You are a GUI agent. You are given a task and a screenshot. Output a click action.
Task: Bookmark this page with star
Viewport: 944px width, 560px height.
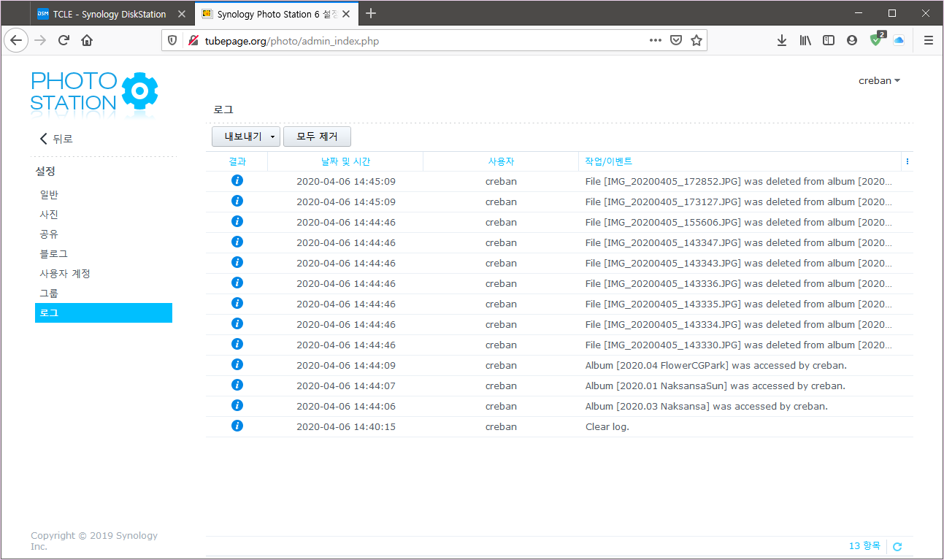coord(697,41)
